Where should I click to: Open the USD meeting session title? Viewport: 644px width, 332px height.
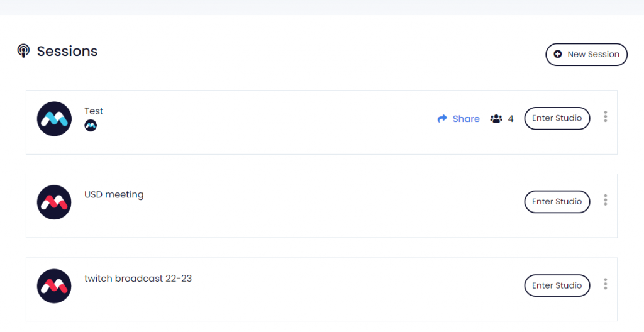point(114,195)
